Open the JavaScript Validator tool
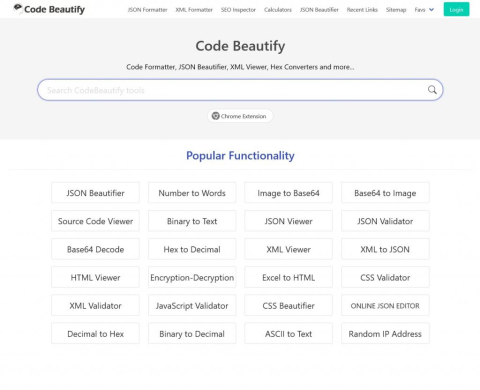The image size is (480, 390). click(x=192, y=305)
